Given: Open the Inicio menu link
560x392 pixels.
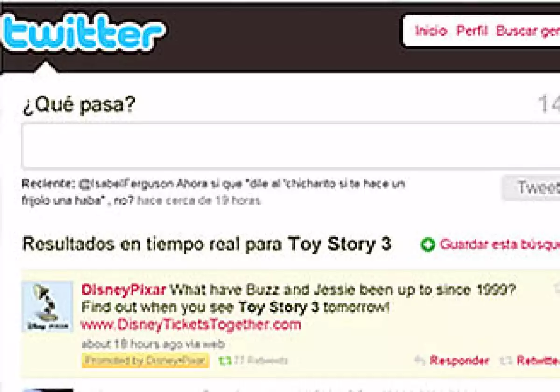Looking at the screenshot, I should [x=431, y=31].
